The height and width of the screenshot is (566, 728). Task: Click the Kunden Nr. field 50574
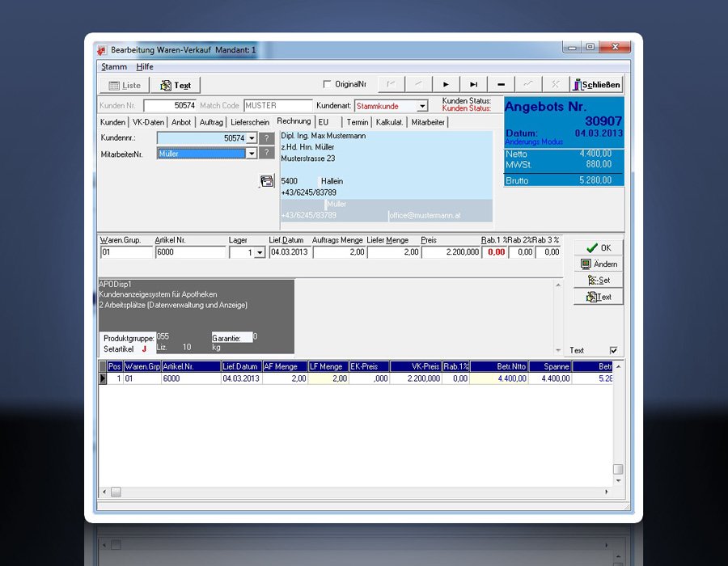point(170,106)
